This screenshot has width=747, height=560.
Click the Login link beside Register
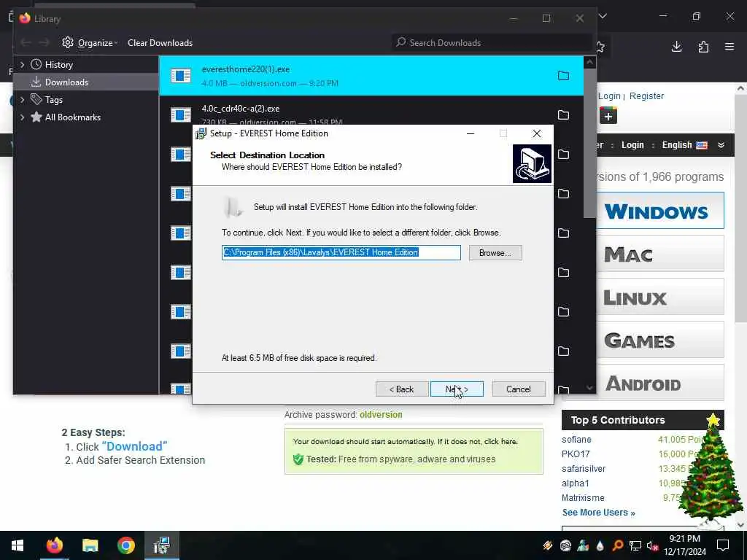(609, 96)
